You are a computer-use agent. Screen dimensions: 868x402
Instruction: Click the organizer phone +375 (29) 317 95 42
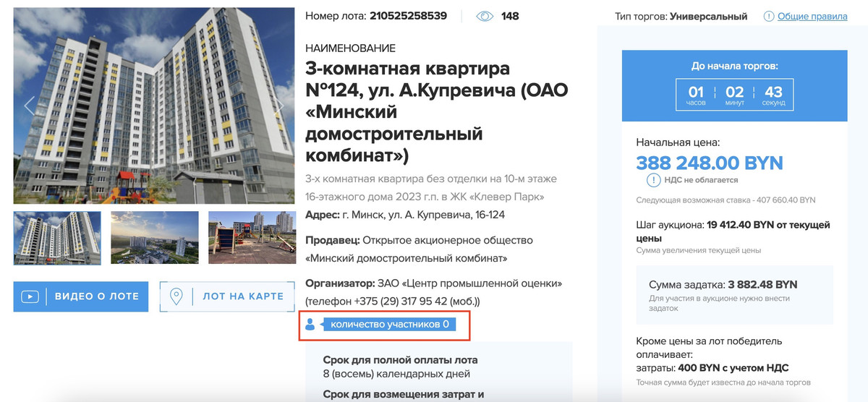[x=401, y=300]
